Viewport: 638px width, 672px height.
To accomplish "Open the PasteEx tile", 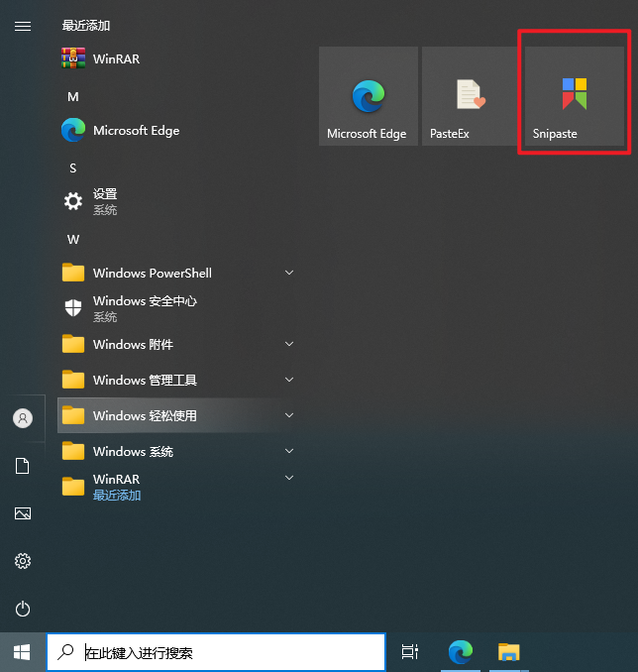I will point(472,96).
